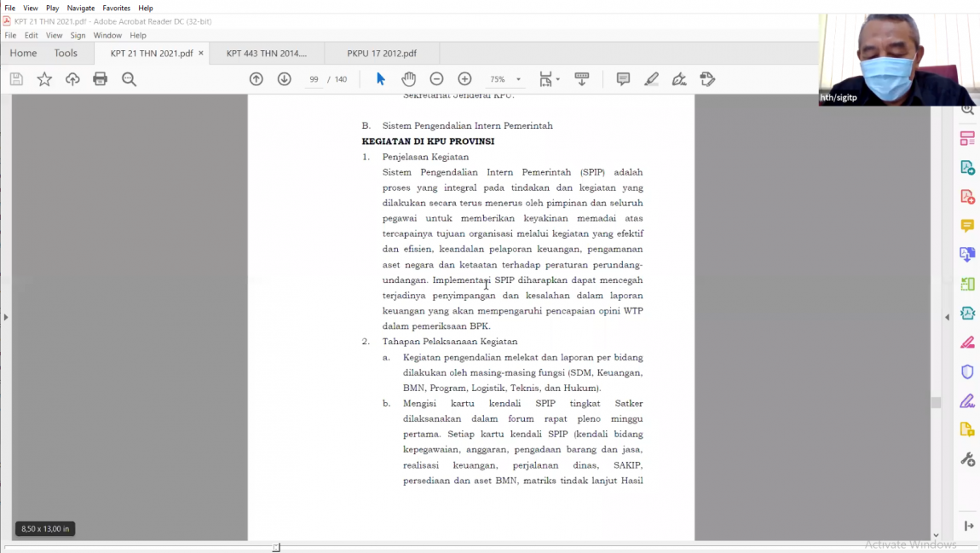
Task: Open the Sign menu
Action: tap(78, 36)
